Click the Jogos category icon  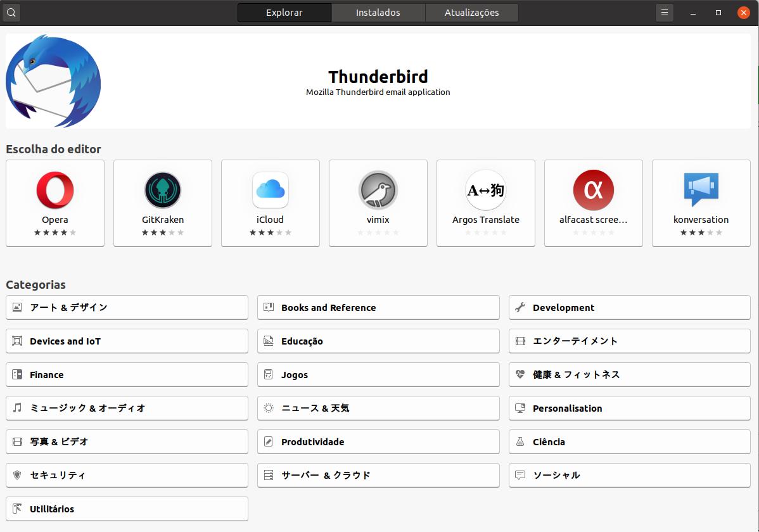tap(269, 374)
